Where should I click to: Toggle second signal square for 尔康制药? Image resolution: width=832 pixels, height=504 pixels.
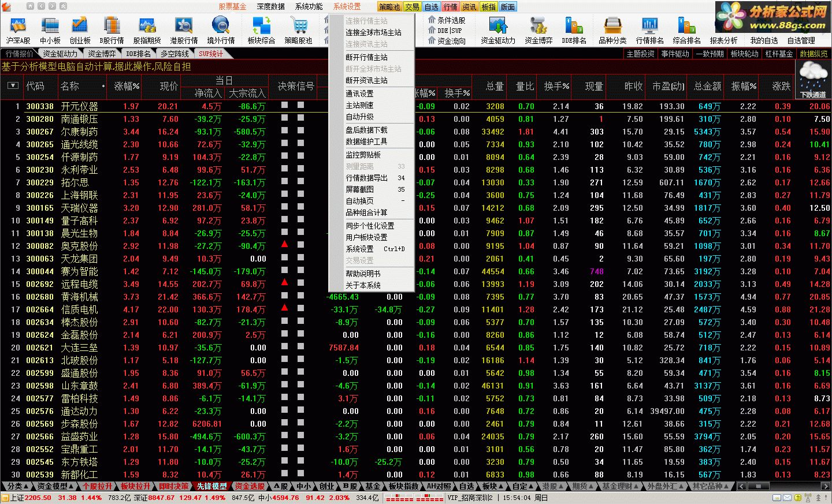click(x=300, y=130)
